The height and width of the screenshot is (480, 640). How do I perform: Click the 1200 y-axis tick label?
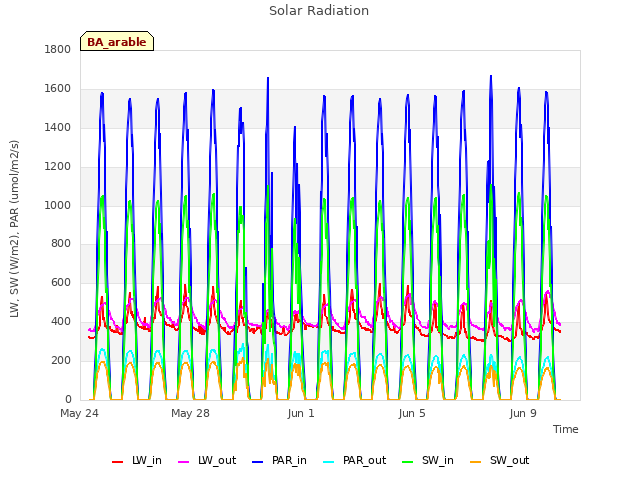pyautogui.click(x=58, y=167)
